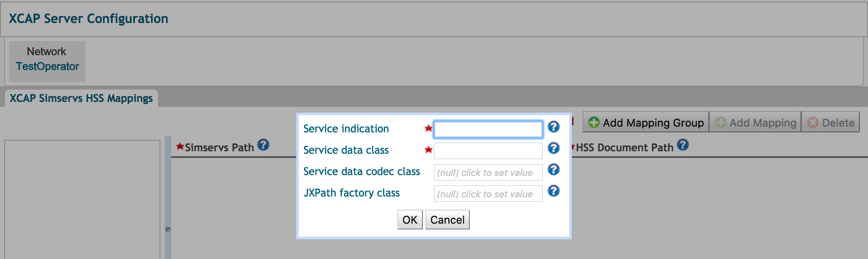Open the TestOperator network link
This screenshot has width=868, height=259.
[47, 67]
